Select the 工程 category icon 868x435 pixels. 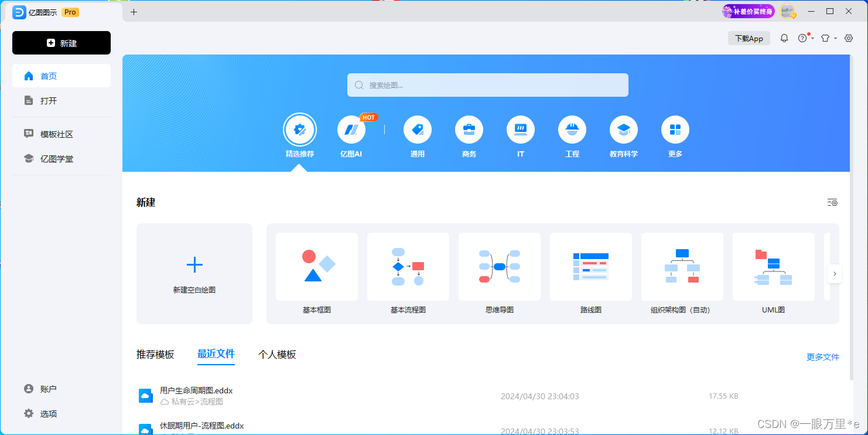572,130
